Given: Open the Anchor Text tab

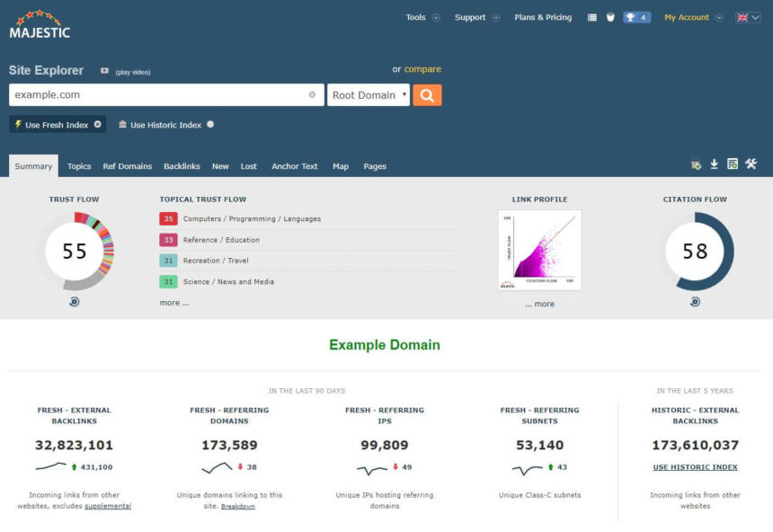Looking at the screenshot, I should [x=294, y=166].
